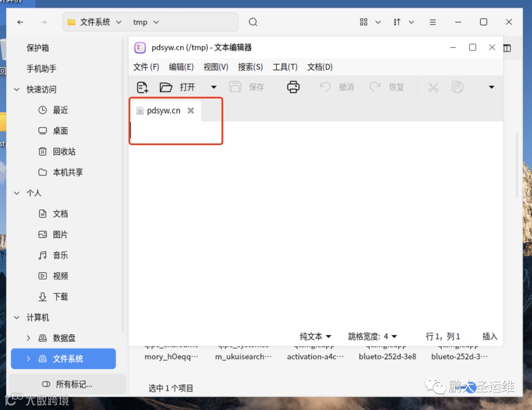
Task: Open the 纯文本 syntax dropdown
Action: pyautogui.click(x=315, y=336)
